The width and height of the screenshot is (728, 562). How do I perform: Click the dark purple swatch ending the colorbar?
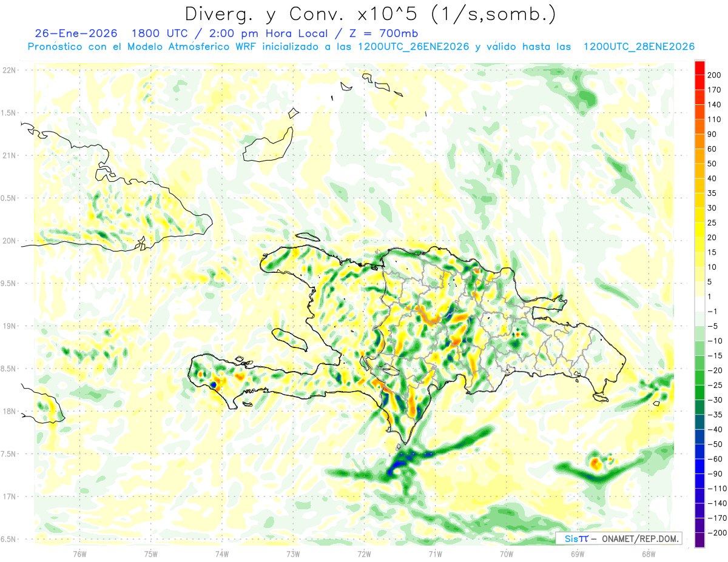(699, 540)
